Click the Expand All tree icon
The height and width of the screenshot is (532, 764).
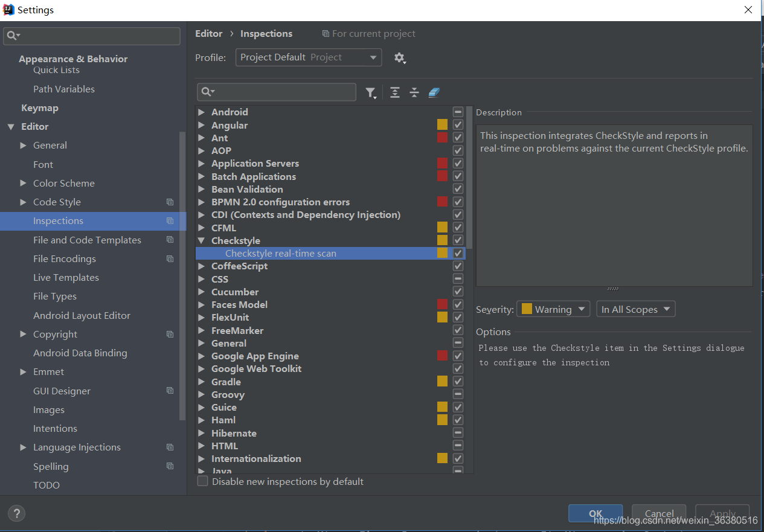(x=395, y=92)
